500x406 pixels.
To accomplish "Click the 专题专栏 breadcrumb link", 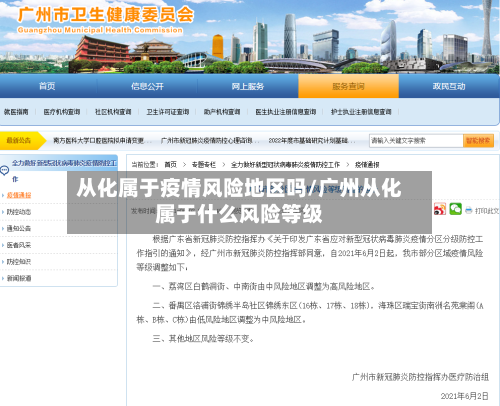I will pos(204,165).
